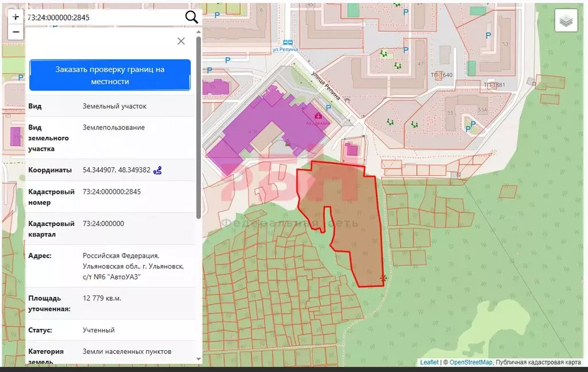Viewport: 588px width, 372px height.
Task: Open the OpenStreetMap attribution link
Action: click(470, 362)
